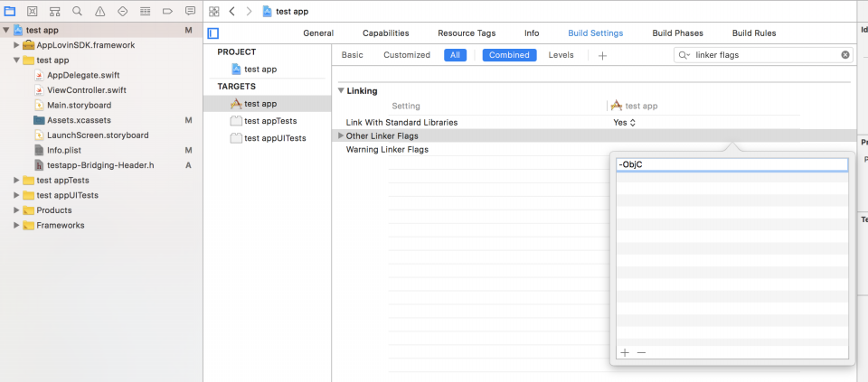Select the Levels view mode
The width and height of the screenshot is (868, 382).
point(561,55)
